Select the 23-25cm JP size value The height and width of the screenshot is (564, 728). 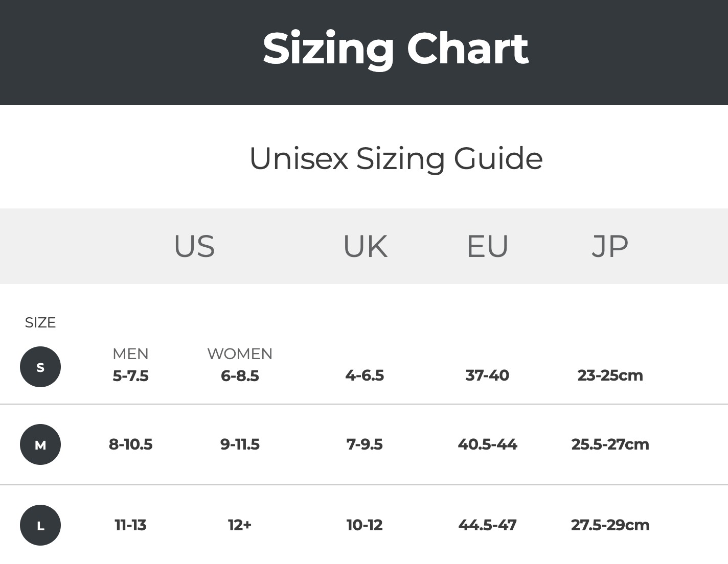point(610,375)
